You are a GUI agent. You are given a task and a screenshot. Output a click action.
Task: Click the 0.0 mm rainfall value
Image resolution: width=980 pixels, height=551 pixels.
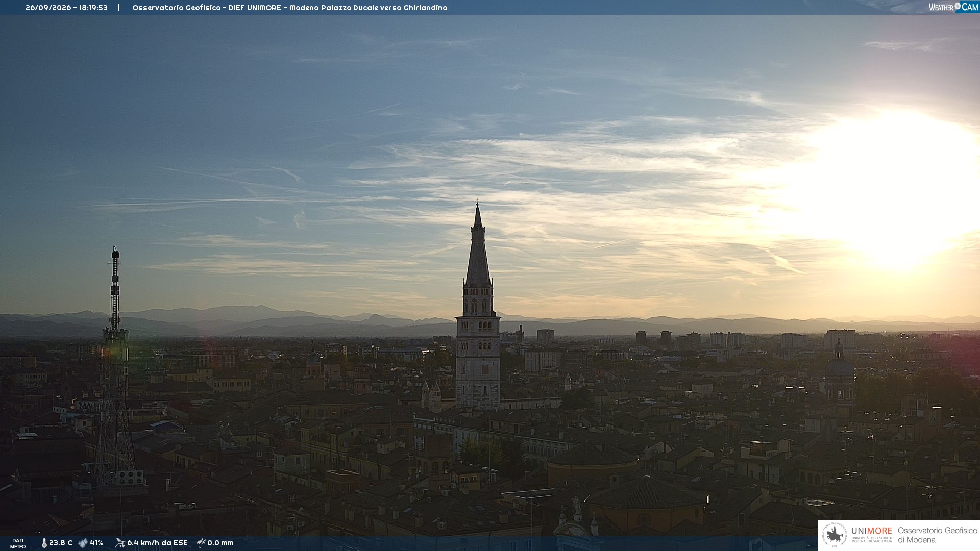coord(220,543)
